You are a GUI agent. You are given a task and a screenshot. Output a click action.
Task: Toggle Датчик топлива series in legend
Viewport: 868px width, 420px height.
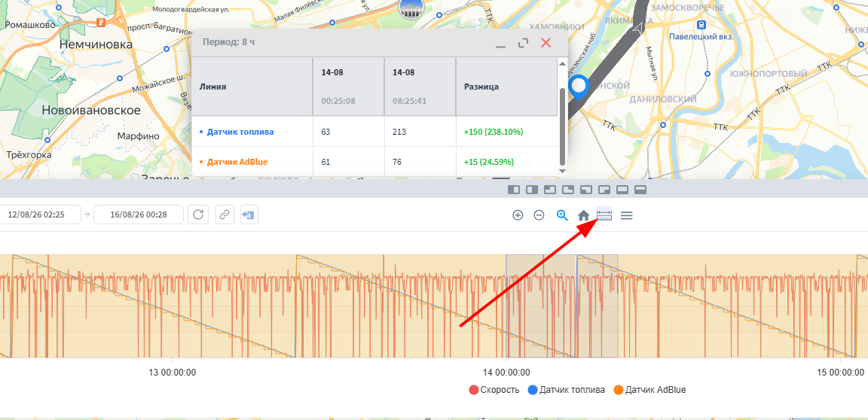pos(567,390)
